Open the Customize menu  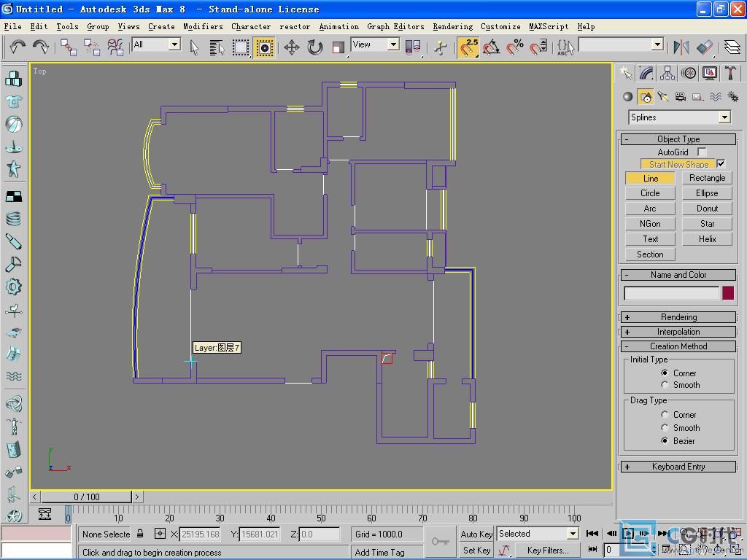pyautogui.click(x=500, y=27)
